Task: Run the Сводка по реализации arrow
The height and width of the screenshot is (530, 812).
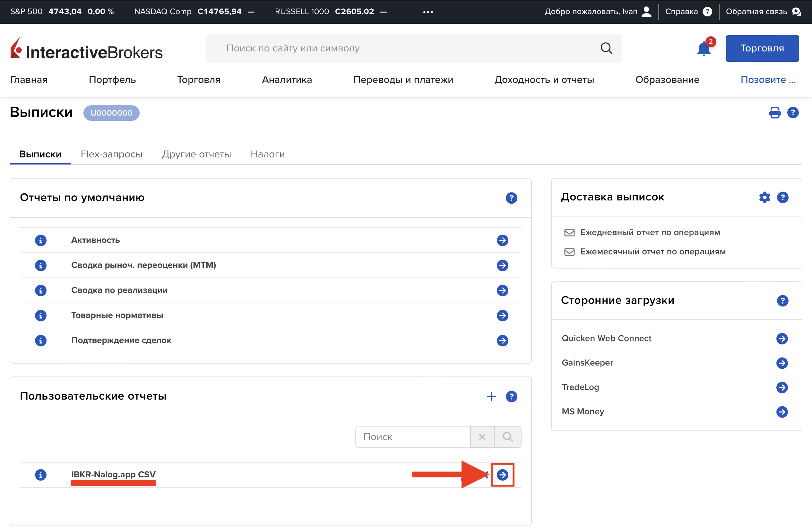Action: pos(502,291)
